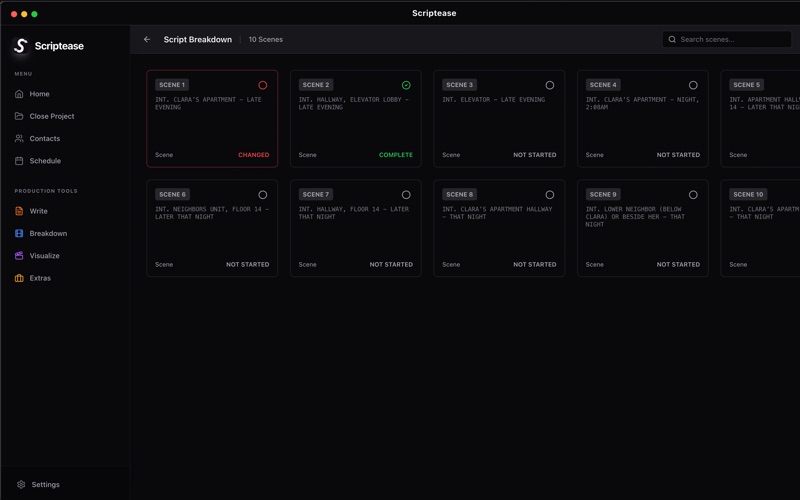Click the Close Project folder icon

pyautogui.click(x=19, y=116)
